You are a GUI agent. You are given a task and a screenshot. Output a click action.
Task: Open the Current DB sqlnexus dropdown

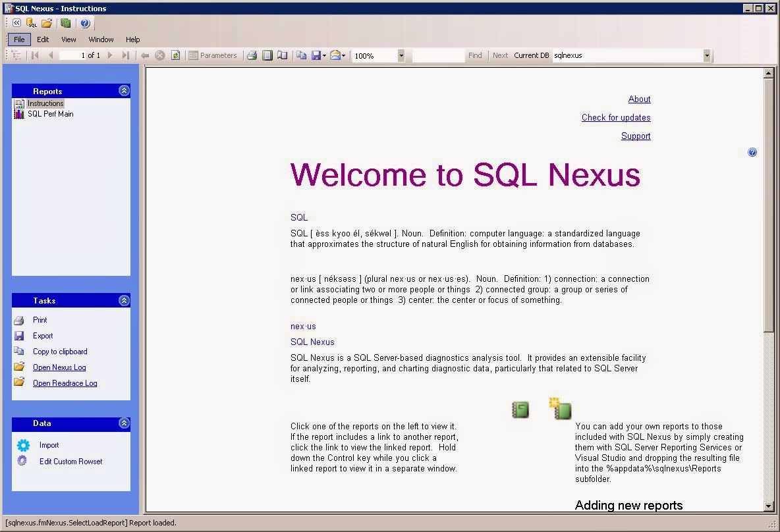coord(706,56)
